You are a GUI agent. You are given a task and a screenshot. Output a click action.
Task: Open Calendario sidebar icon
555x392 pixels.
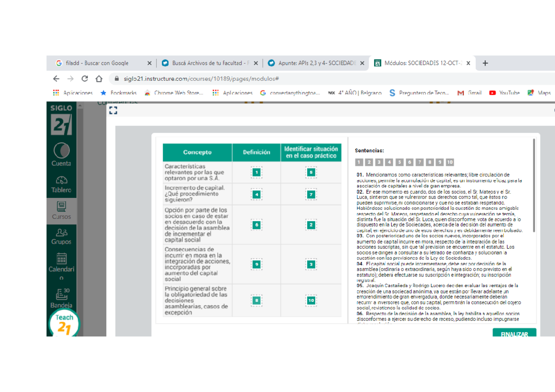coord(61,266)
